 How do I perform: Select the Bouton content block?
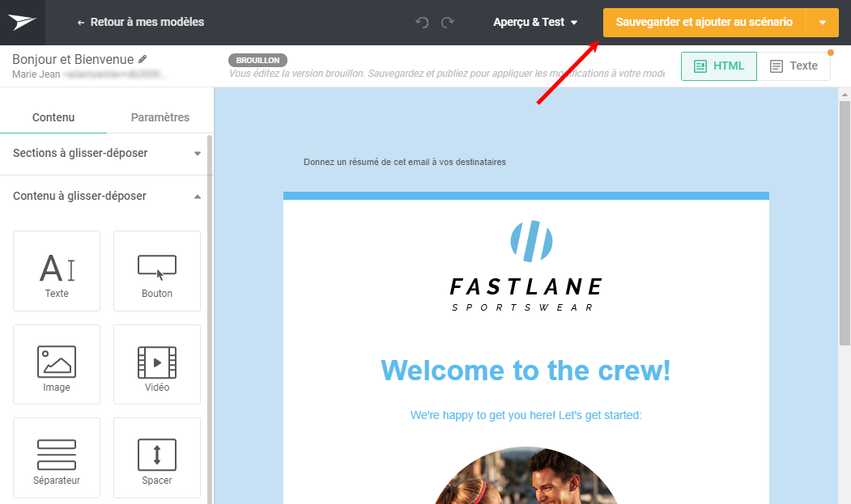point(157,271)
